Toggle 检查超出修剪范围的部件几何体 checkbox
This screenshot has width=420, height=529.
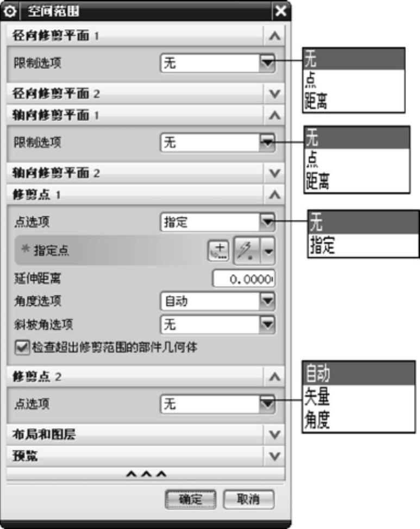[x=22, y=348]
